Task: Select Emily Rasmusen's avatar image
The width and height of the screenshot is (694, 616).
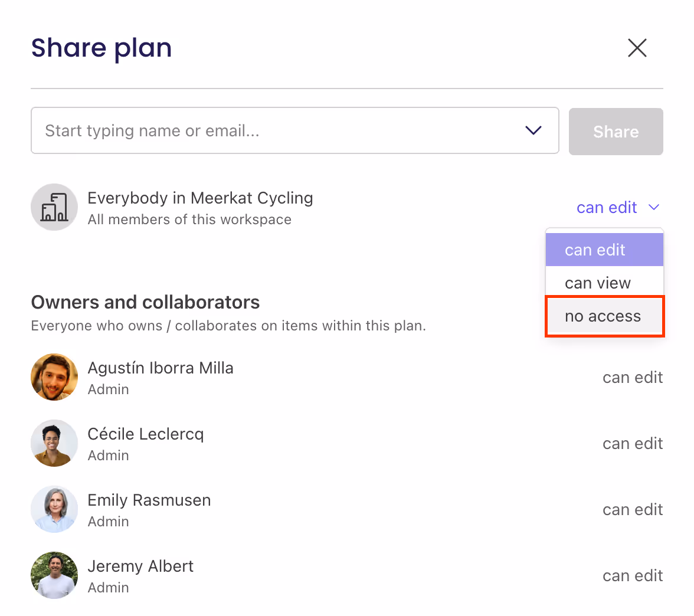Action: (x=54, y=509)
